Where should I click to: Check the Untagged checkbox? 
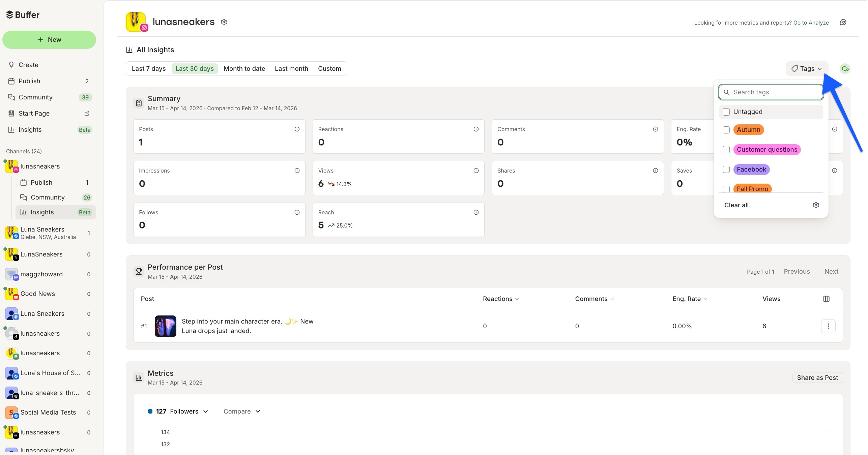[x=726, y=112]
